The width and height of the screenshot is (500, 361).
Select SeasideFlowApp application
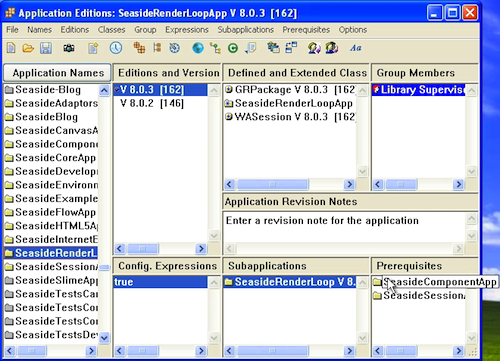51,212
